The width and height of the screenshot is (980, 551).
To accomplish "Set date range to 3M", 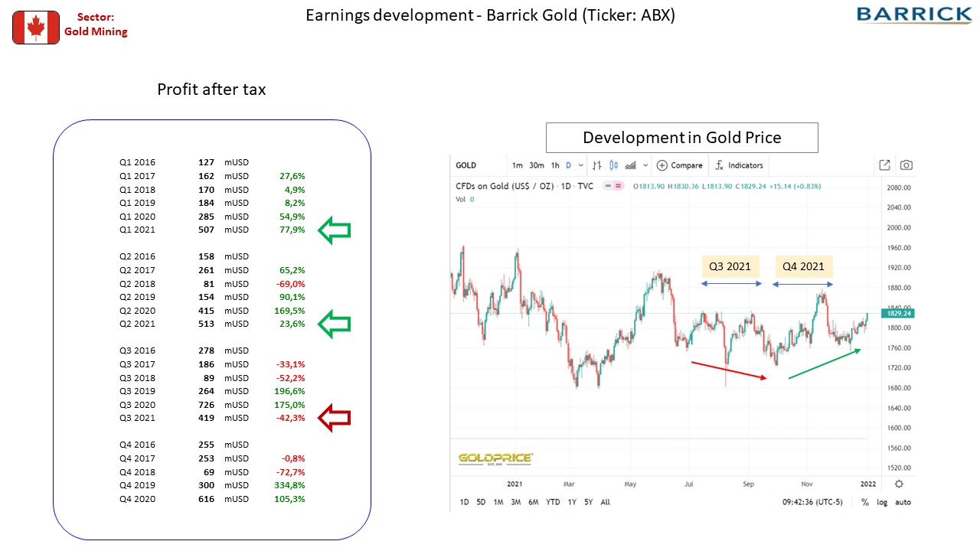I will (x=515, y=502).
